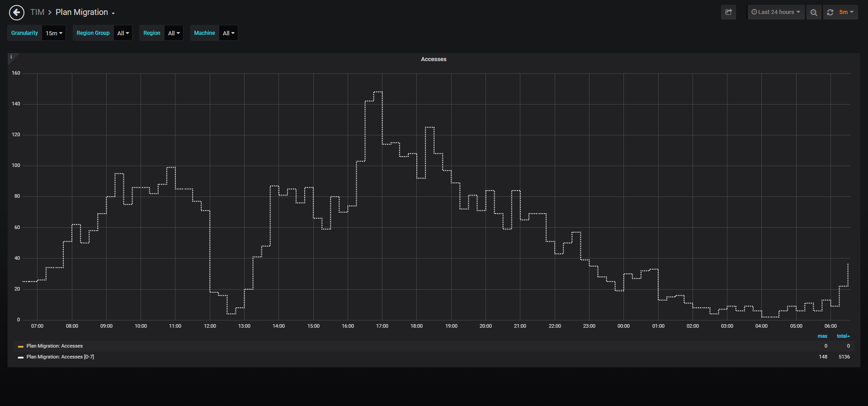Open the 5m refresh interval dropdown

(x=846, y=12)
